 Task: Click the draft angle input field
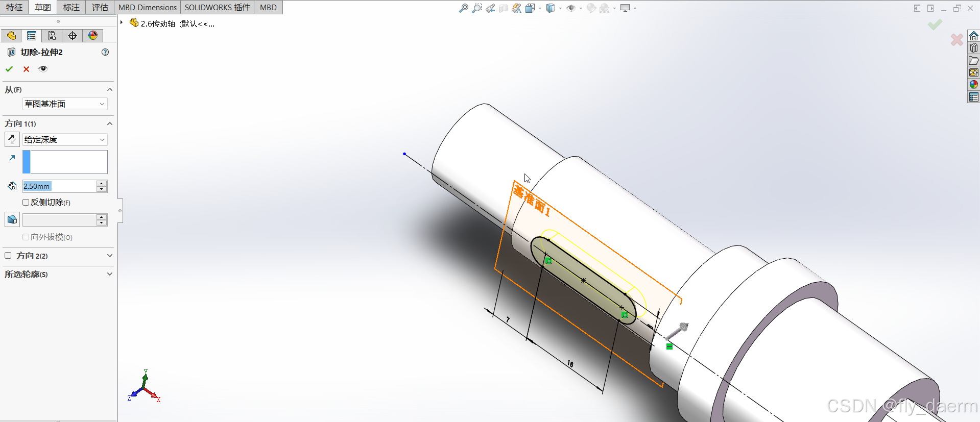pos(59,220)
